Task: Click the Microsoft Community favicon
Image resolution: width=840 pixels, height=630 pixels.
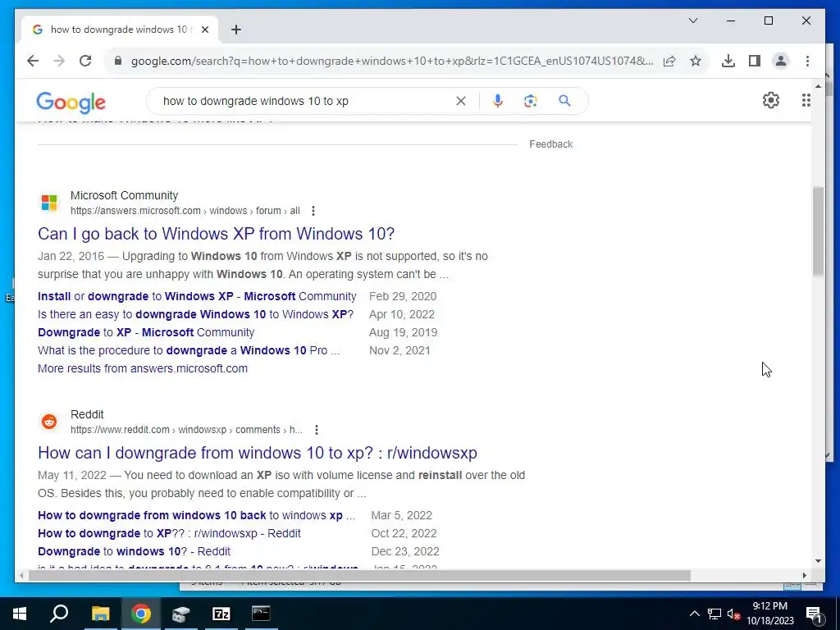Action: pyautogui.click(x=49, y=203)
